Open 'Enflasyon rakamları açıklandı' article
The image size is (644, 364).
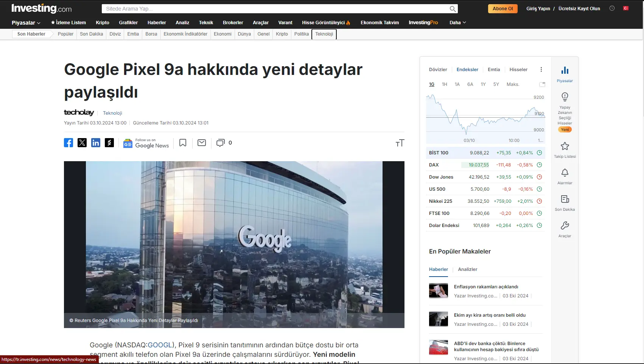click(486, 287)
